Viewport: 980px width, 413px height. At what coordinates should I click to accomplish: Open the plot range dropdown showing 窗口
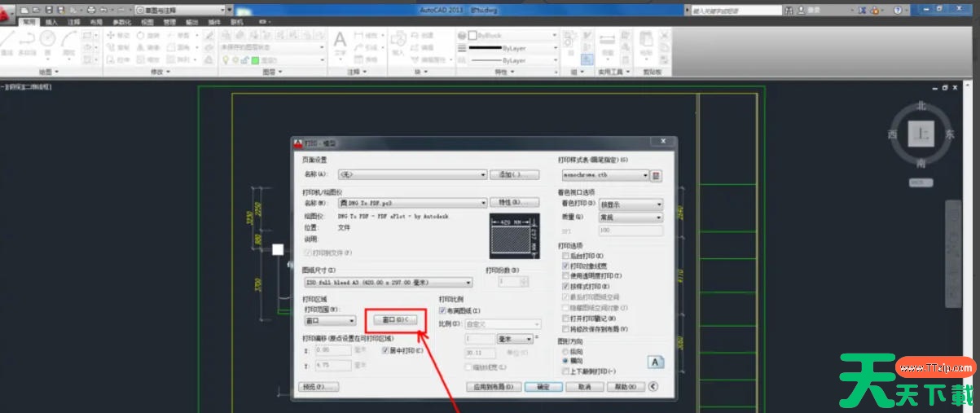point(351,321)
